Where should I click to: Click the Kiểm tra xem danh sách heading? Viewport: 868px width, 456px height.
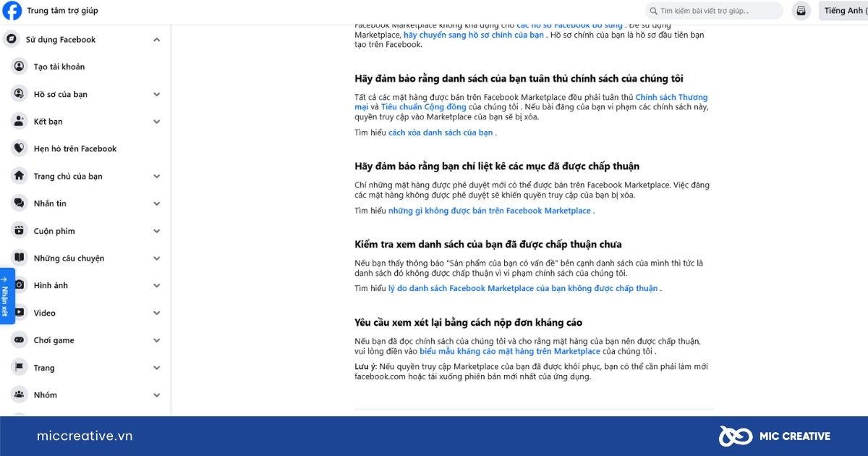pos(488,244)
